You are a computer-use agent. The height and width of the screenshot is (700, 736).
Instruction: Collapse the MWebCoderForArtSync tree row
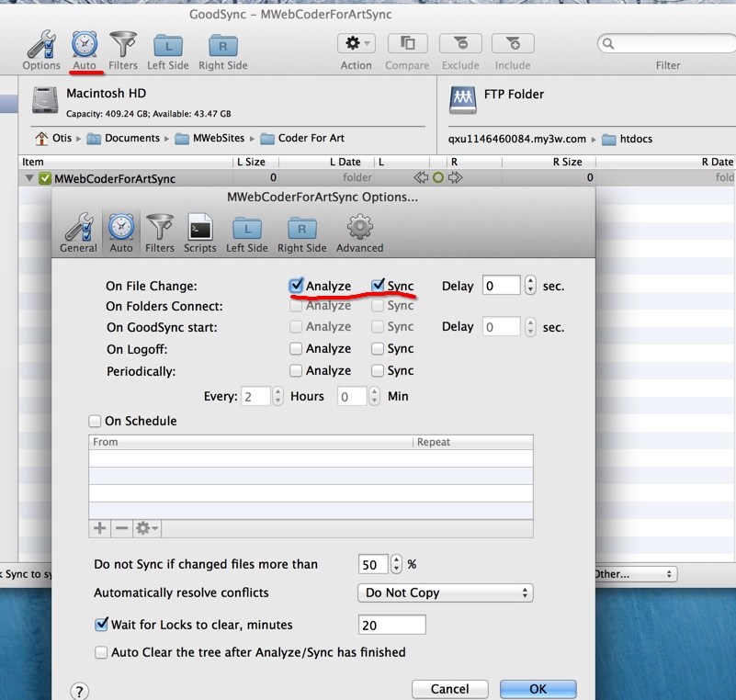click(x=29, y=178)
